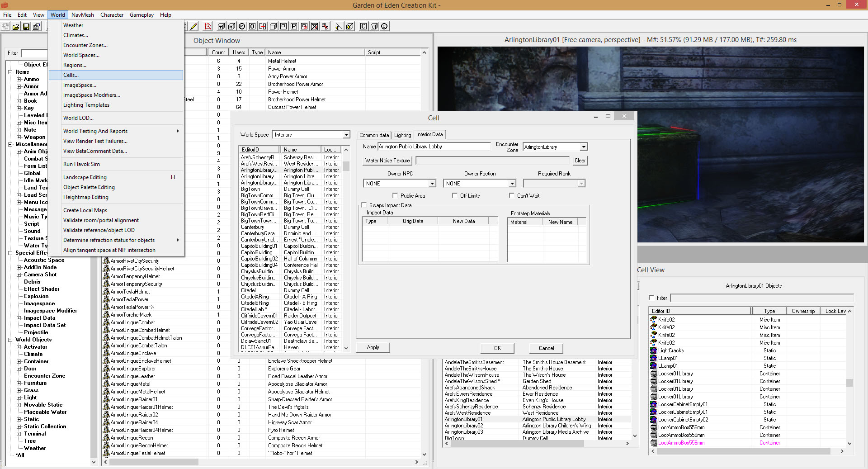Viewport: 868px width, 469px height.
Task: Click the boxed O toolbar icon
Action: 252,26
